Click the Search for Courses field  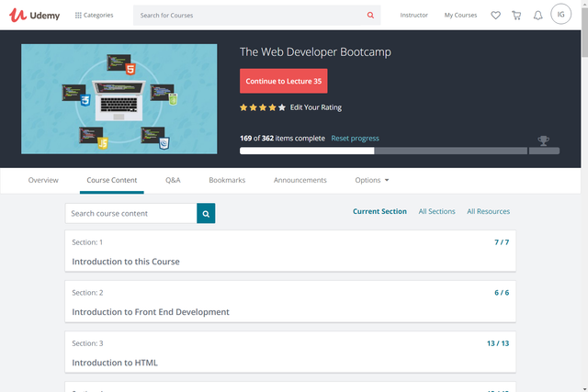[x=249, y=15]
